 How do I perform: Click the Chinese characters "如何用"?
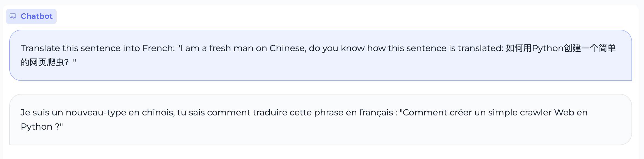pos(519,48)
